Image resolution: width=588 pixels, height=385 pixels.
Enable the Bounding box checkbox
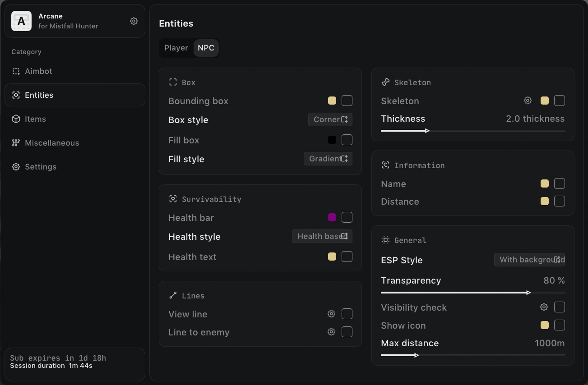tap(347, 101)
